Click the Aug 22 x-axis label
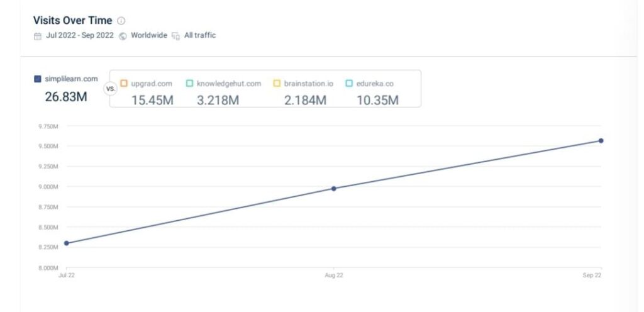The image size is (644, 312). [x=333, y=276]
